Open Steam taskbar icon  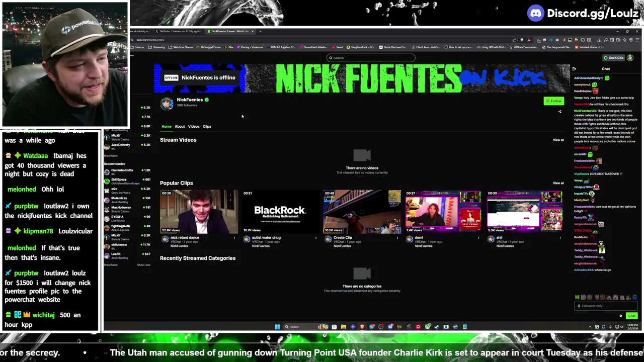pyautogui.click(x=437, y=327)
